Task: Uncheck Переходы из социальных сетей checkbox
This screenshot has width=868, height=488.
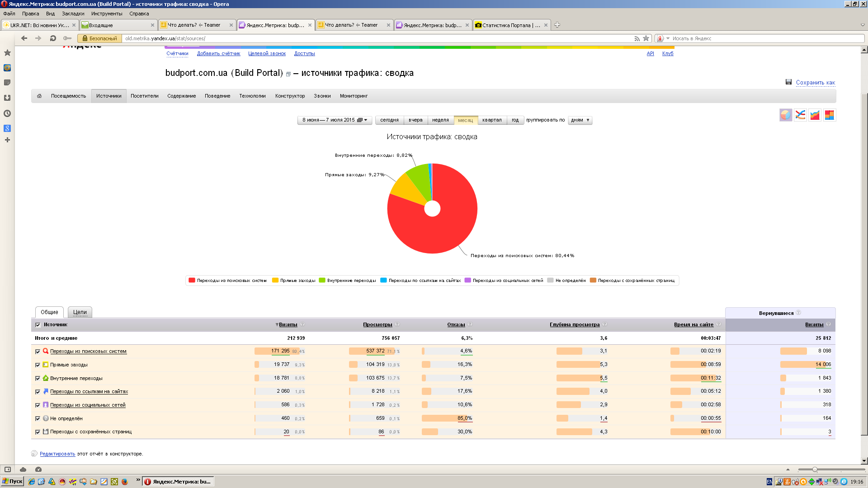Action: (x=38, y=405)
